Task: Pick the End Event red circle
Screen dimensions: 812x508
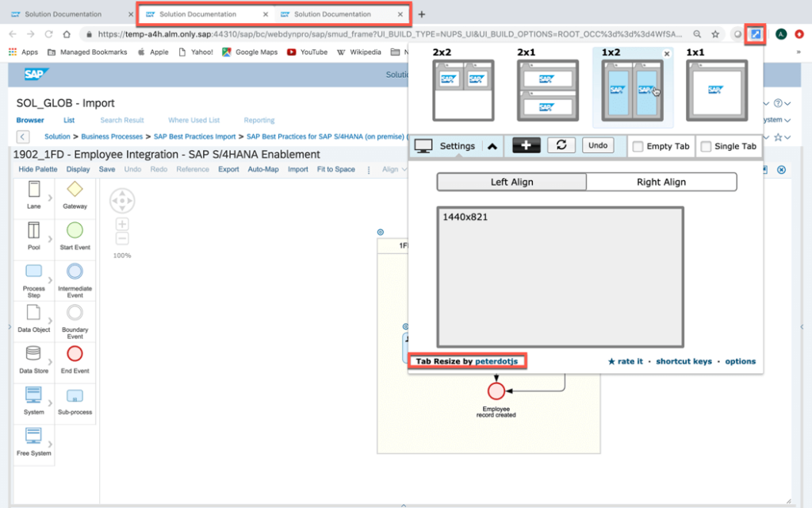Action: 75,353
